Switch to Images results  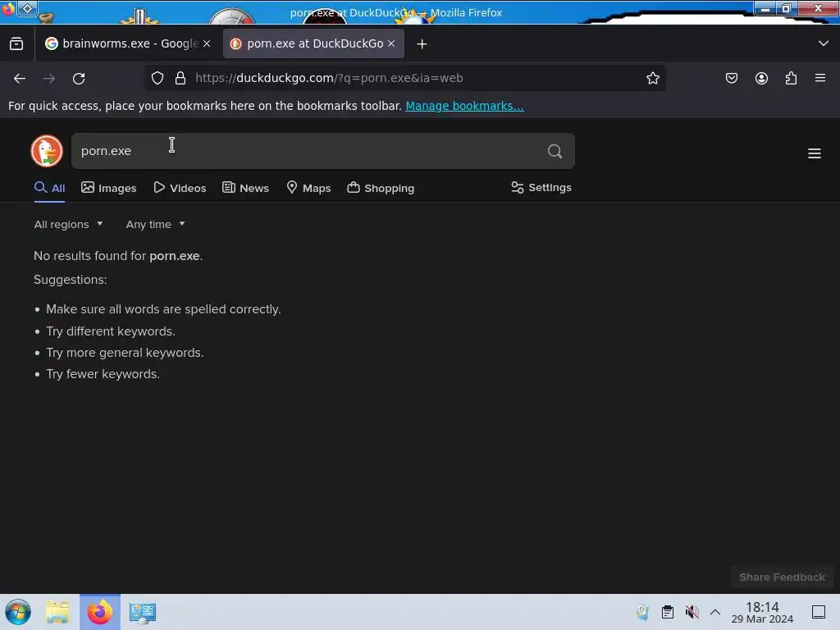click(109, 188)
